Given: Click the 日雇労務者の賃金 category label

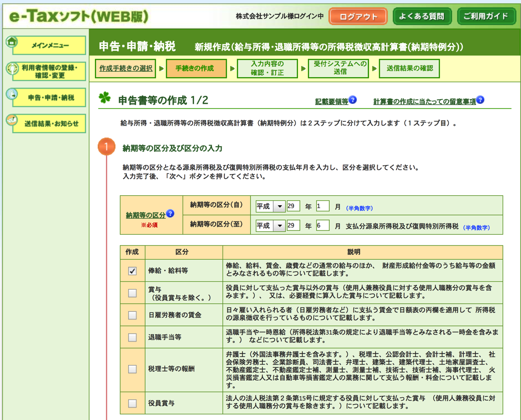Looking at the screenshot, I should [175, 315].
